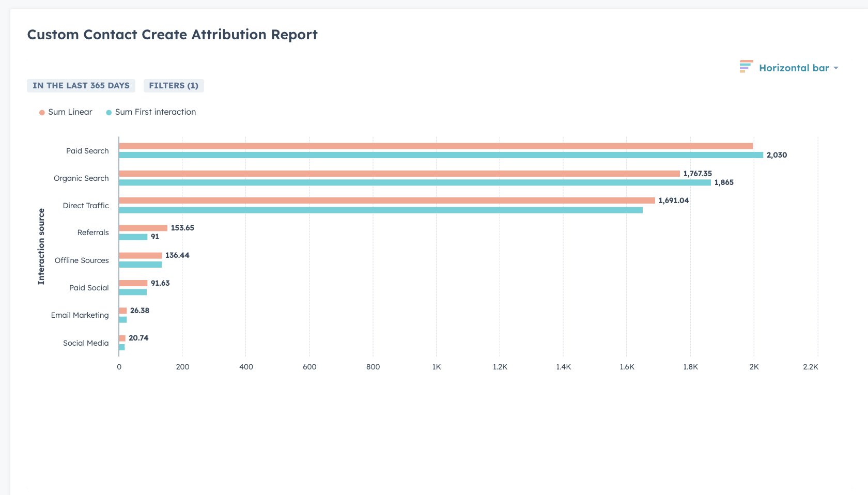Select the Direct Traffic First interaction bar
The image size is (868, 495).
[381, 210]
